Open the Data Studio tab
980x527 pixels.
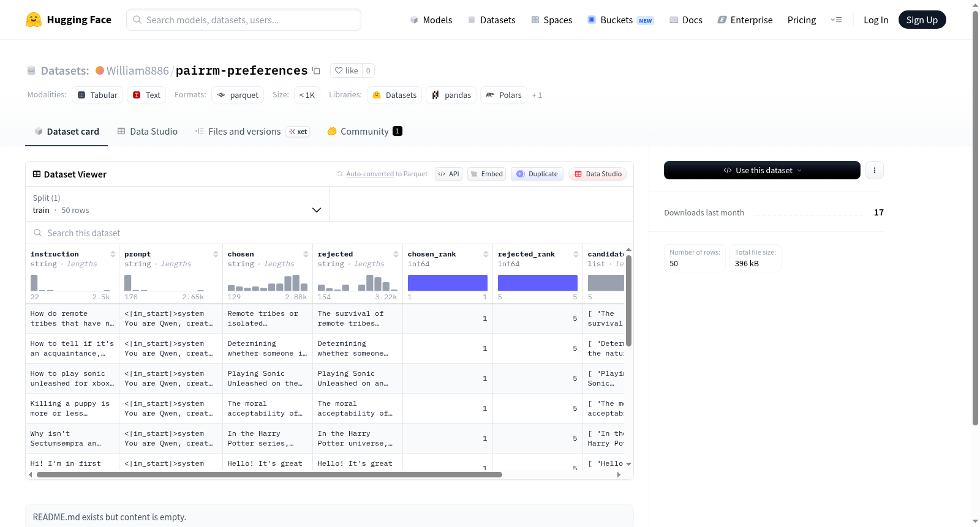coord(148,131)
